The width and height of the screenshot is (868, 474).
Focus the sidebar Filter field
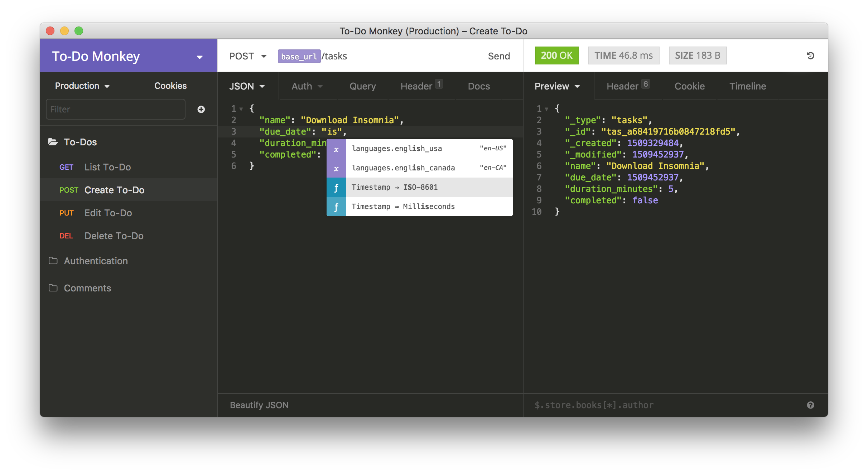point(115,109)
